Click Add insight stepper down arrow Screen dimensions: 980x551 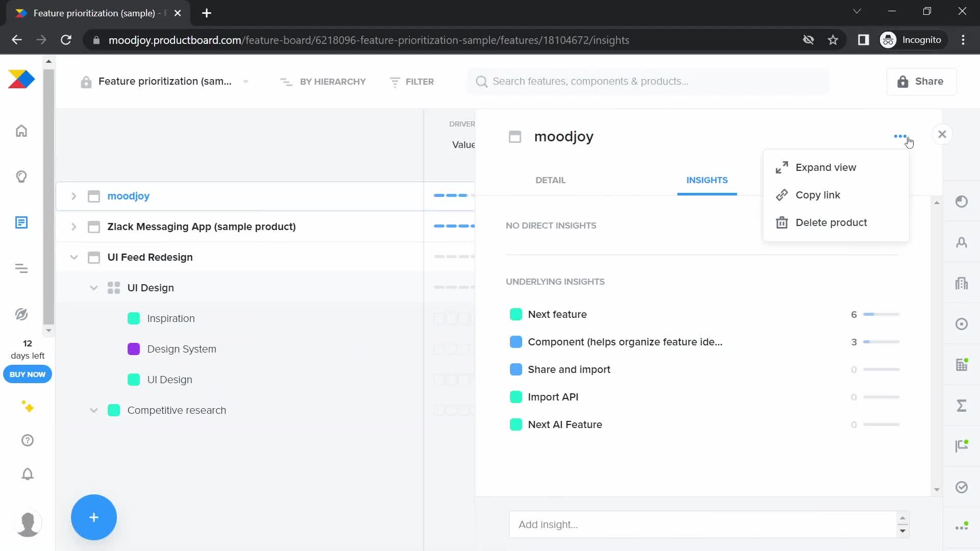click(x=902, y=531)
